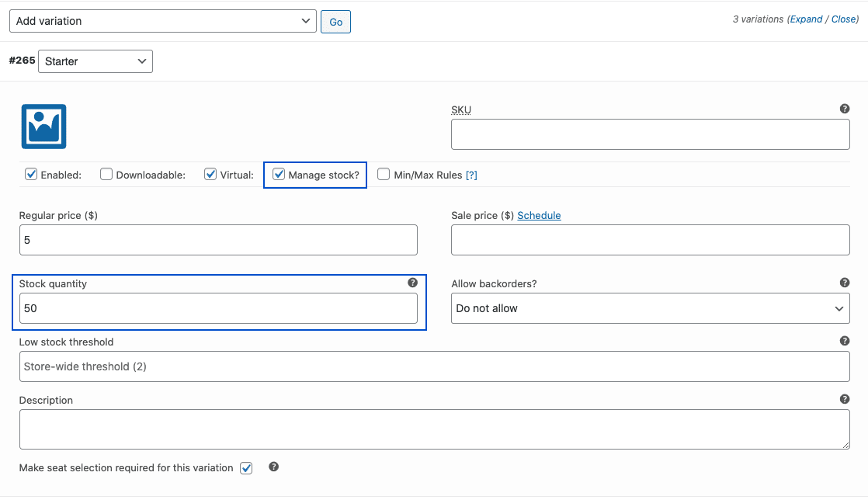Click the Description help icon
The height and width of the screenshot is (500, 868).
(x=845, y=398)
